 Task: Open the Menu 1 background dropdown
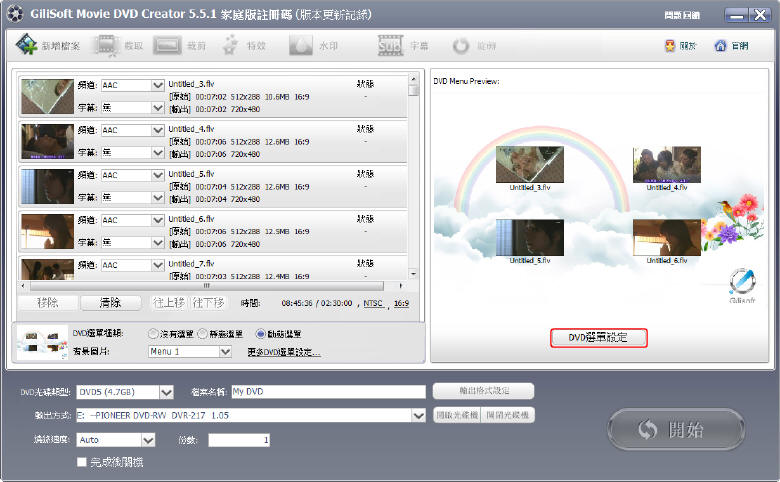[225, 352]
